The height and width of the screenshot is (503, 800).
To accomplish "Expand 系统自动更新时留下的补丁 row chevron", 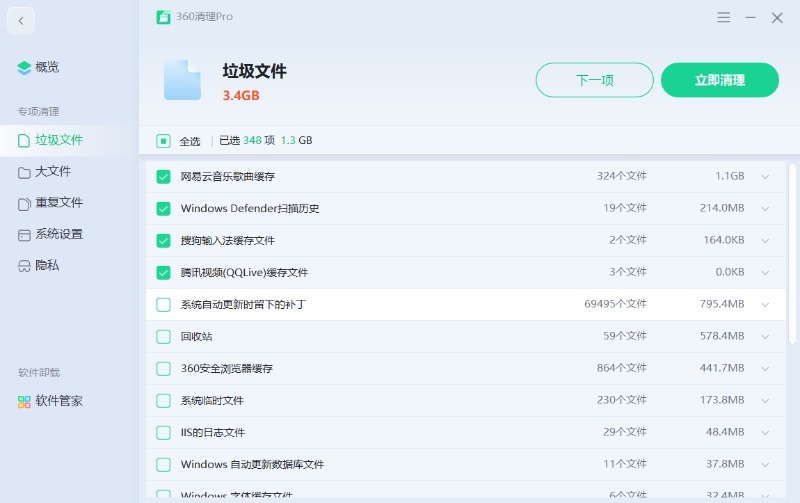I will (x=765, y=305).
